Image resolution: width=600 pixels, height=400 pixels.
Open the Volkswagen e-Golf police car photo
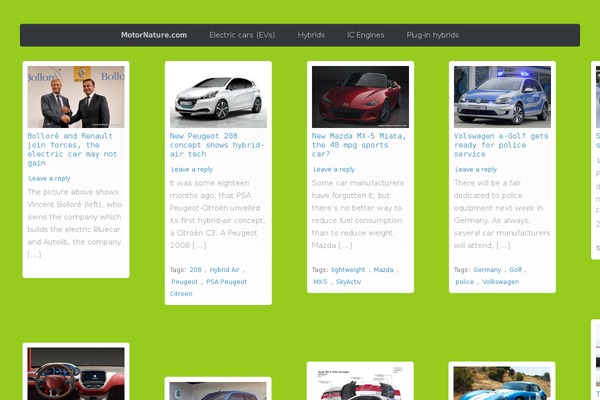click(502, 97)
